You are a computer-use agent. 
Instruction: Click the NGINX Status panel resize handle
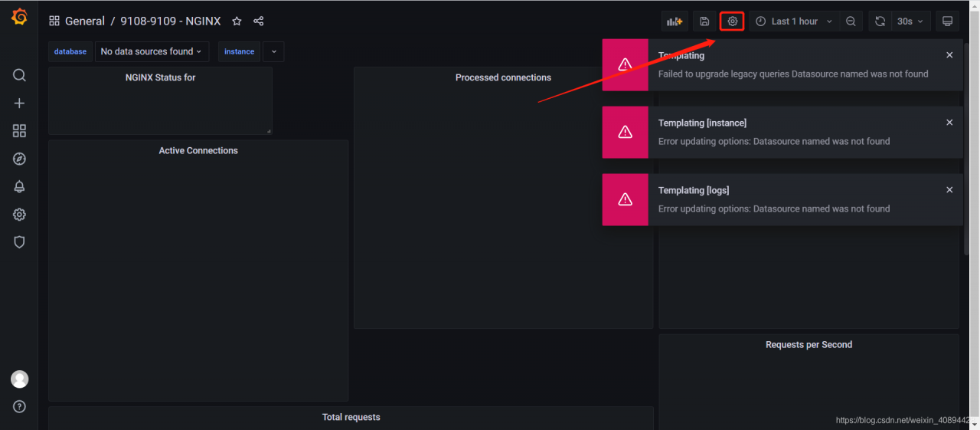(268, 131)
